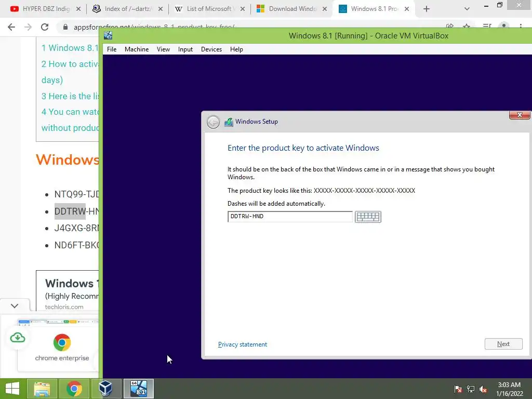The image size is (532, 399).
Task: Click contents link 1 Windows 8.1
Action: tap(70, 48)
